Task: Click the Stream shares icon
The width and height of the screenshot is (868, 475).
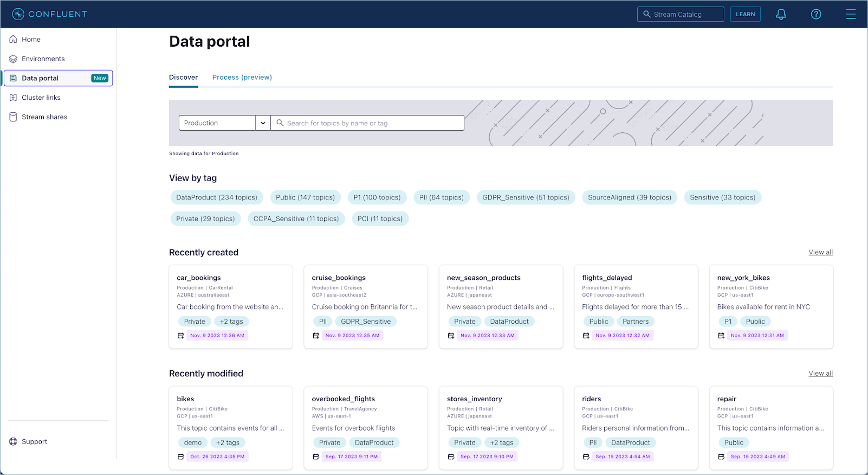Action: (x=13, y=117)
